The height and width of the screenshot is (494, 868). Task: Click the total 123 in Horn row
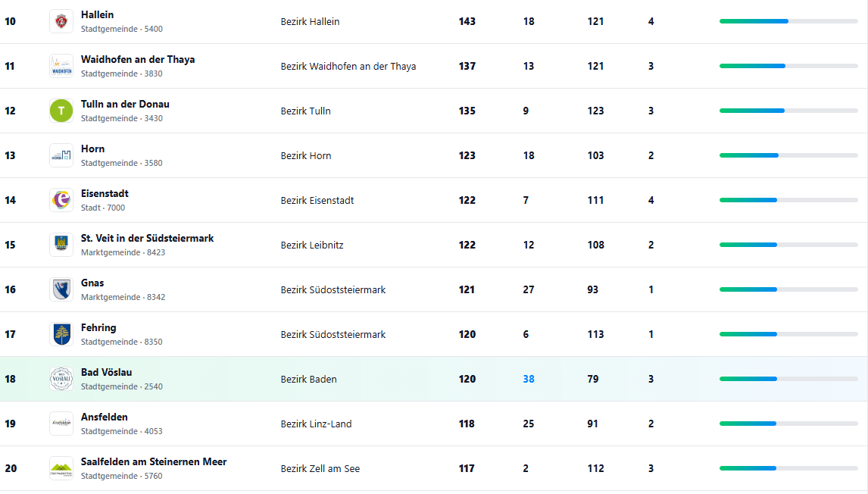[467, 155]
